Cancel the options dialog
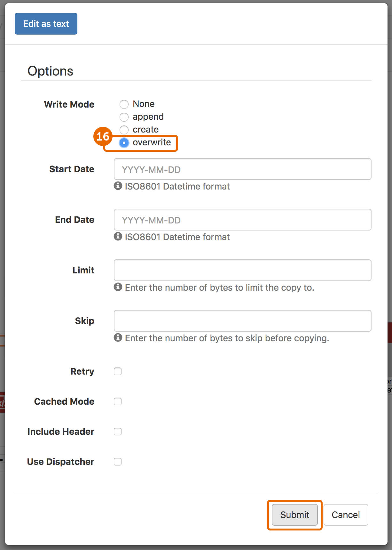 [346, 515]
